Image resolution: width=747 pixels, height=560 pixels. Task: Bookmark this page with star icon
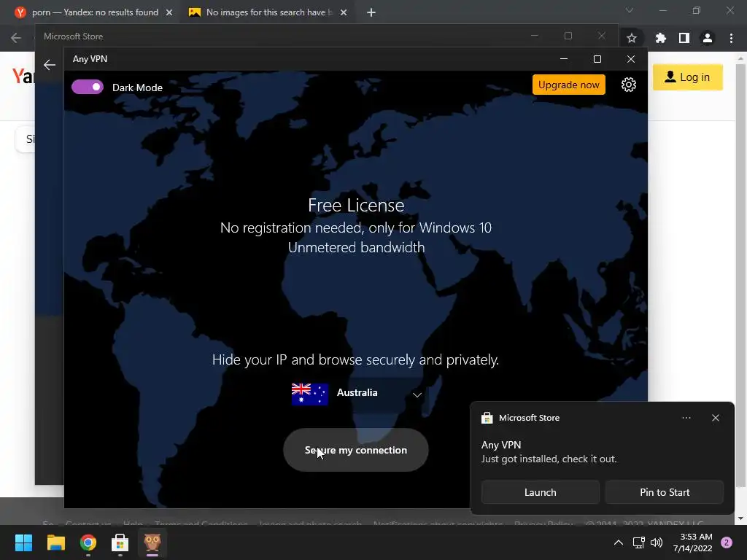click(x=631, y=38)
